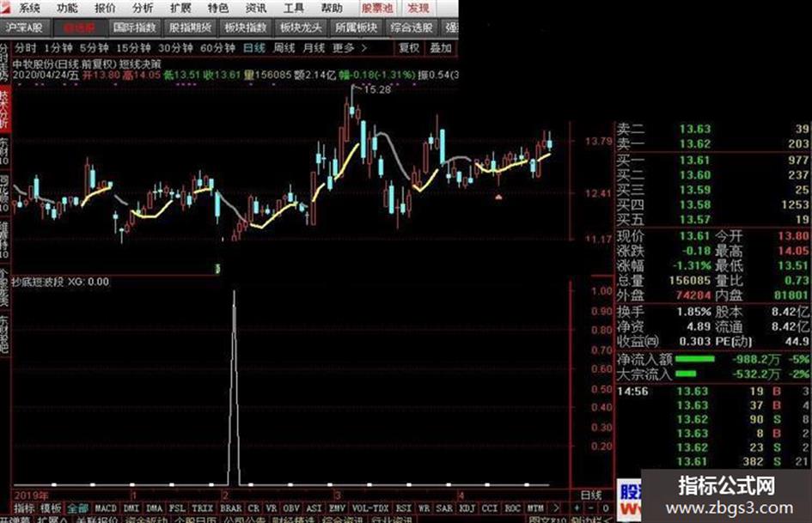Image resolution: width=812 pixels, height=523 pixels.
Task: Select the TRIX indicator
Action: pos(203,508)
